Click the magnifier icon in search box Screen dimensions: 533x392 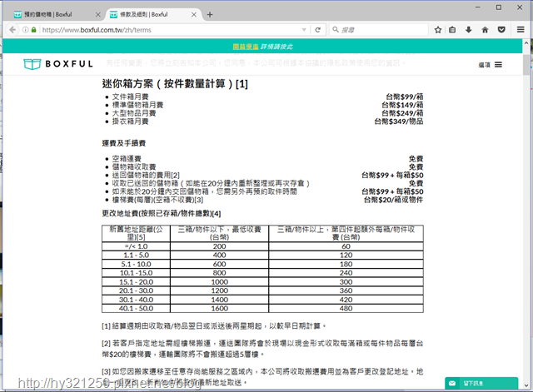click(336, 30)
